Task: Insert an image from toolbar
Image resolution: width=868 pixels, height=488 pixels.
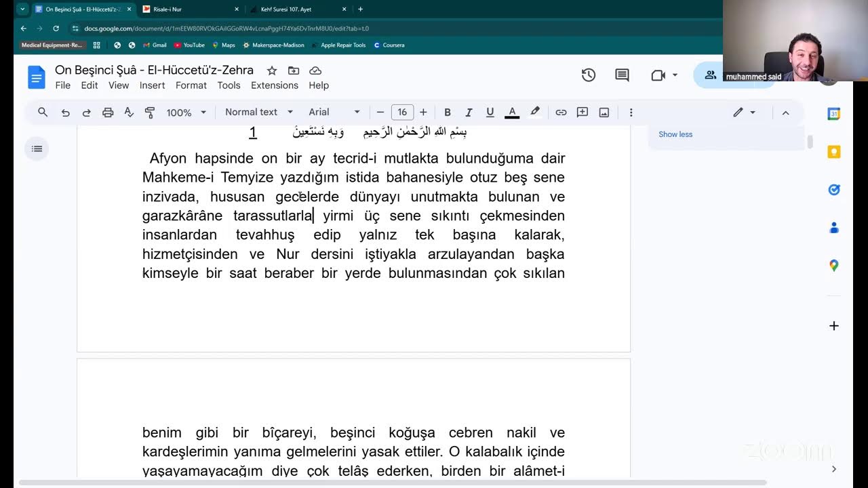Action: pos(604,113)
